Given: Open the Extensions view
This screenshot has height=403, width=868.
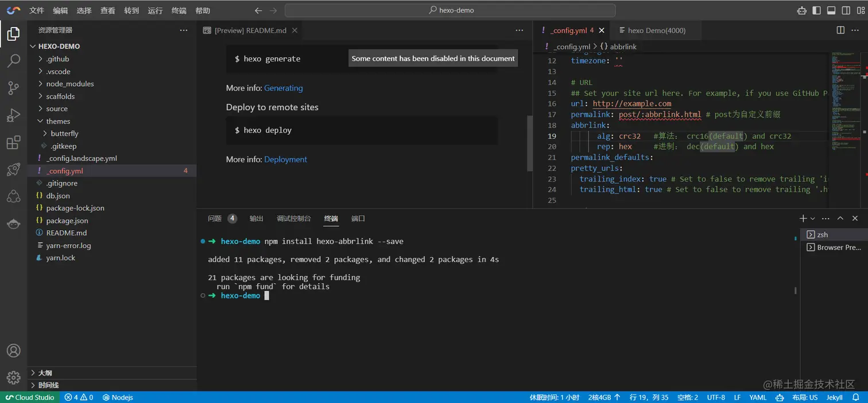Looking at the screenshot, I should point(13,143).
